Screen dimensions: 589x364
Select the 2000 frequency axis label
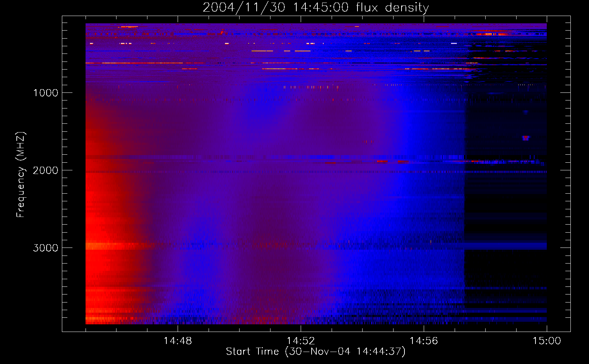tap(46, 170)
